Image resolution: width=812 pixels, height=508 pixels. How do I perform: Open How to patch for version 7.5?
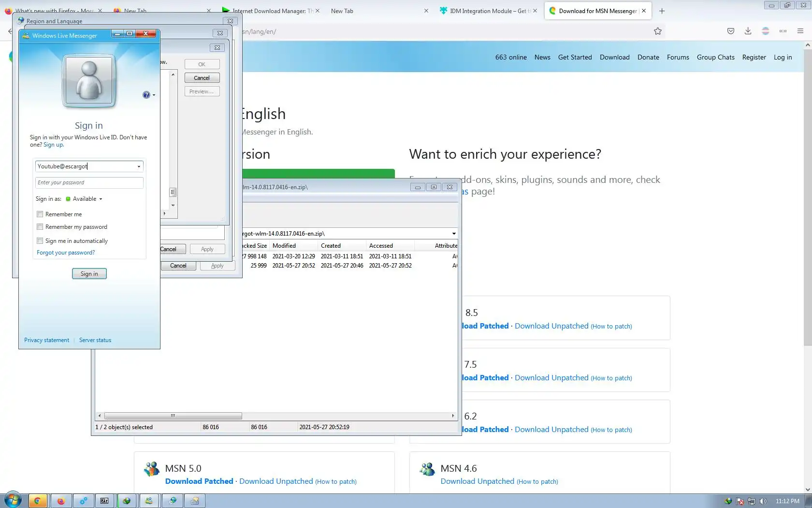(611, 378)
